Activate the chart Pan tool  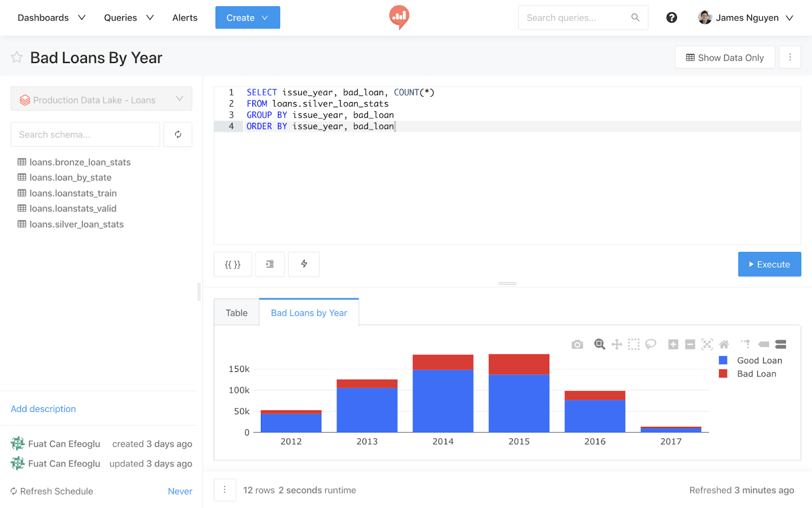tap(617, 344)
